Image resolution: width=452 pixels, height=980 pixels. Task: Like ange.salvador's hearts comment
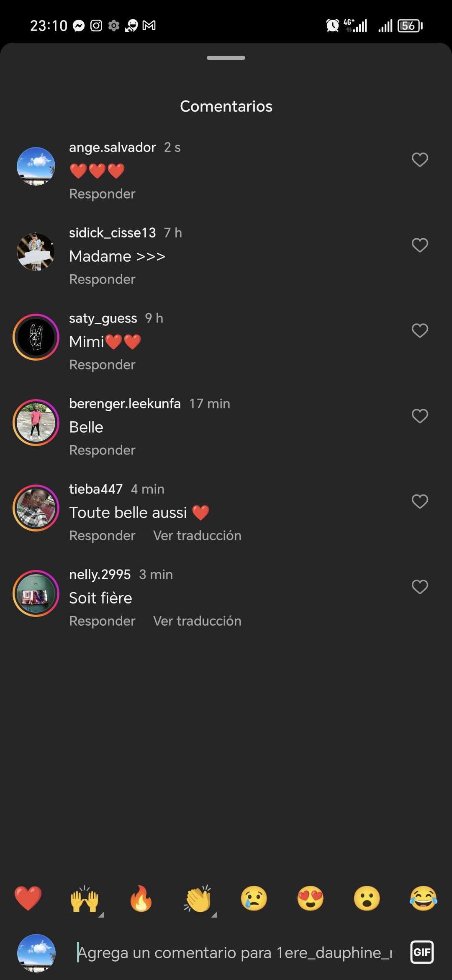(x=420, y=160)
